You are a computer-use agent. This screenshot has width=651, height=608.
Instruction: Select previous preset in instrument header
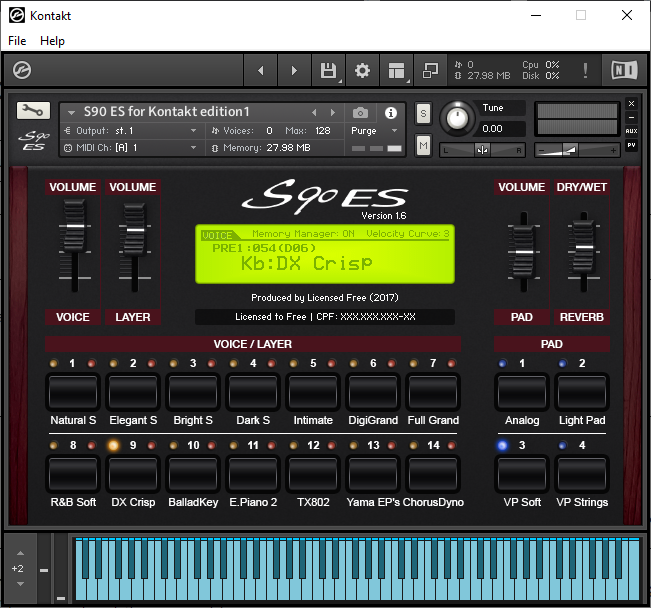coord(314,113)
